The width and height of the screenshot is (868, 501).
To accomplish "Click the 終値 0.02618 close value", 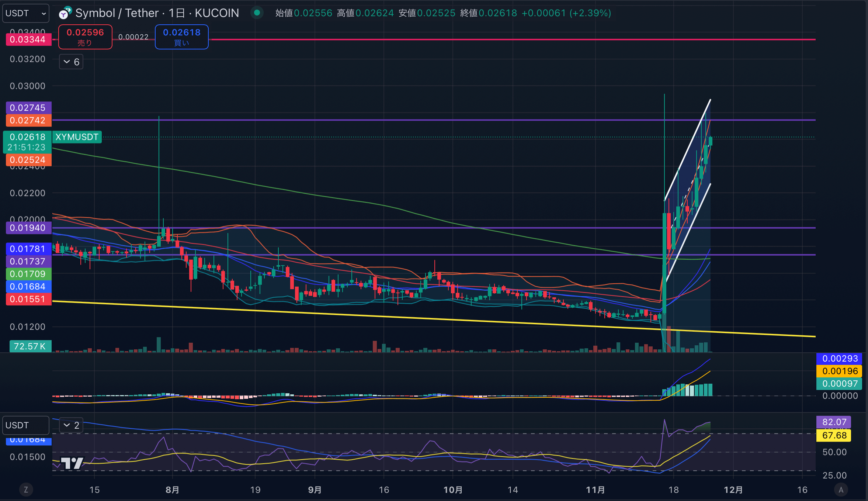I will 489,13.
